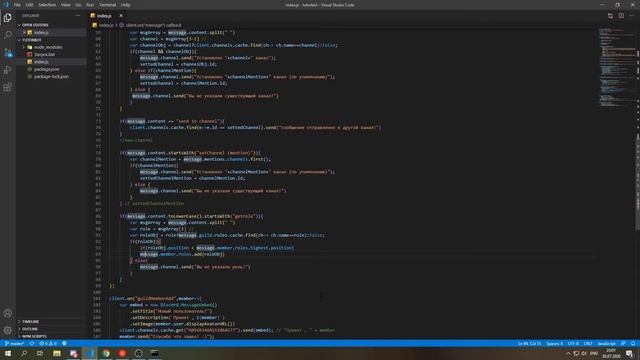This screenshot has height=360, width=640.
Task: Open the View menu
Action: (65, 5)
